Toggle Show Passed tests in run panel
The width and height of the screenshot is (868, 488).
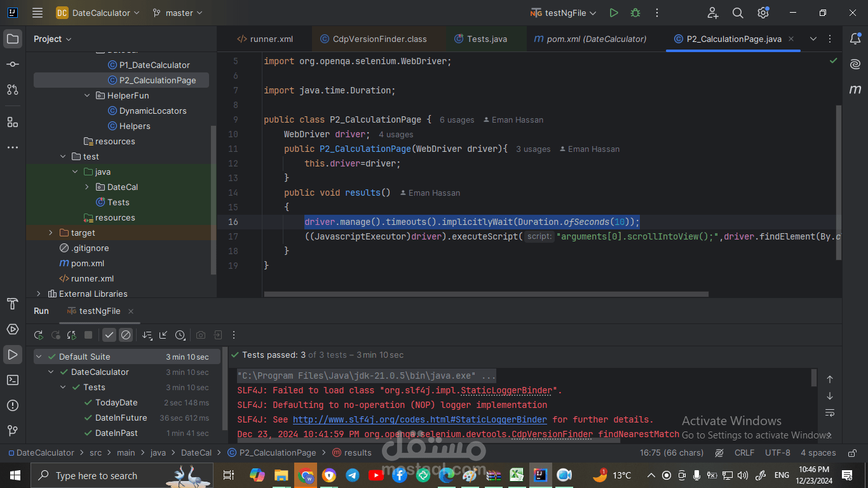tap(109, 335)
